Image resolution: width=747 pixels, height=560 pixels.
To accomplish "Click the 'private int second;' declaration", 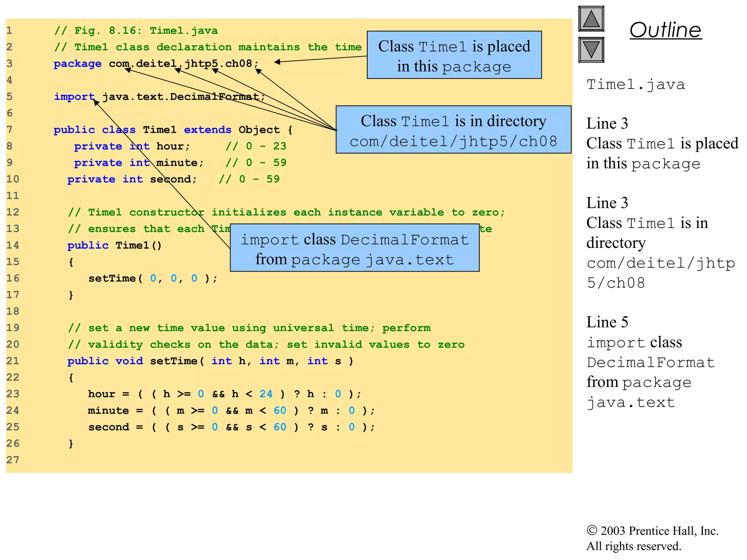I will click(132, 179).
